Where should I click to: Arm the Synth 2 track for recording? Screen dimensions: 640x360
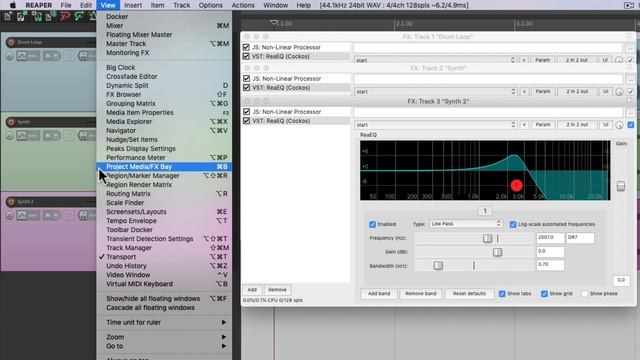11,202
